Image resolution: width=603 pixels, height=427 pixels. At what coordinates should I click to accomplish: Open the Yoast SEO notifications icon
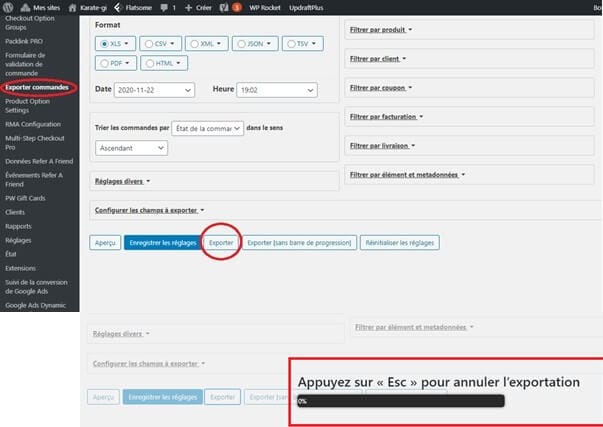point(224,7)
